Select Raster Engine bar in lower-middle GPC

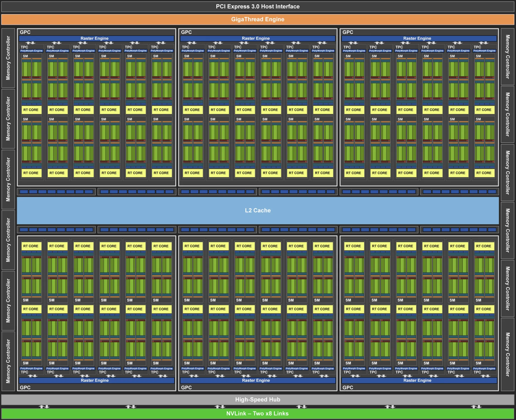point(258,380)
